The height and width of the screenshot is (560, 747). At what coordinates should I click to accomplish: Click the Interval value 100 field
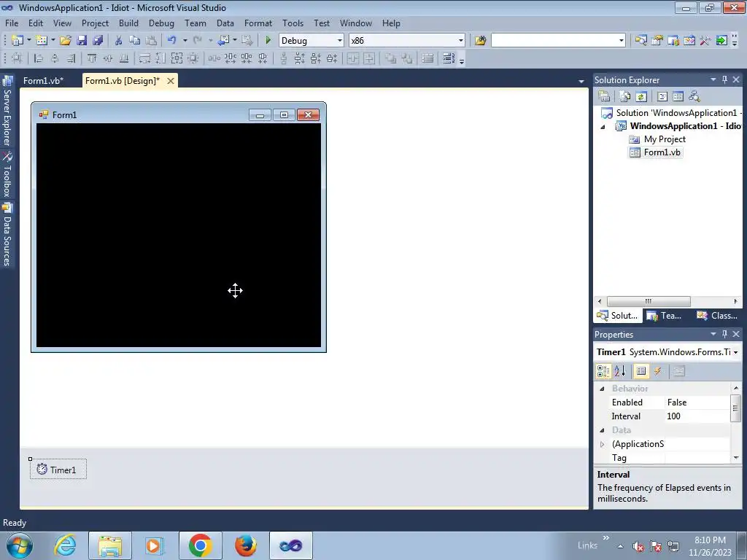697,416
